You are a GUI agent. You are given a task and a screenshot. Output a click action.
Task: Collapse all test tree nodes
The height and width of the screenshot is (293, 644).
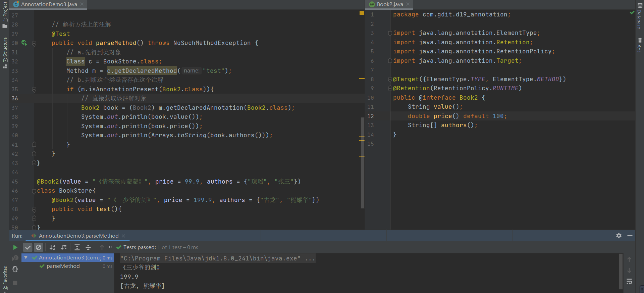coord(88,247)
